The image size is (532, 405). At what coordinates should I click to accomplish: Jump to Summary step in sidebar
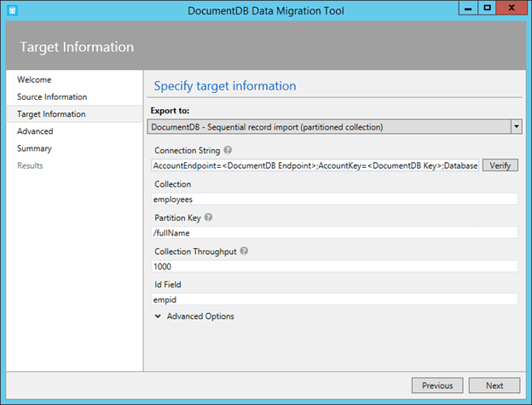(x=34, y=148)
